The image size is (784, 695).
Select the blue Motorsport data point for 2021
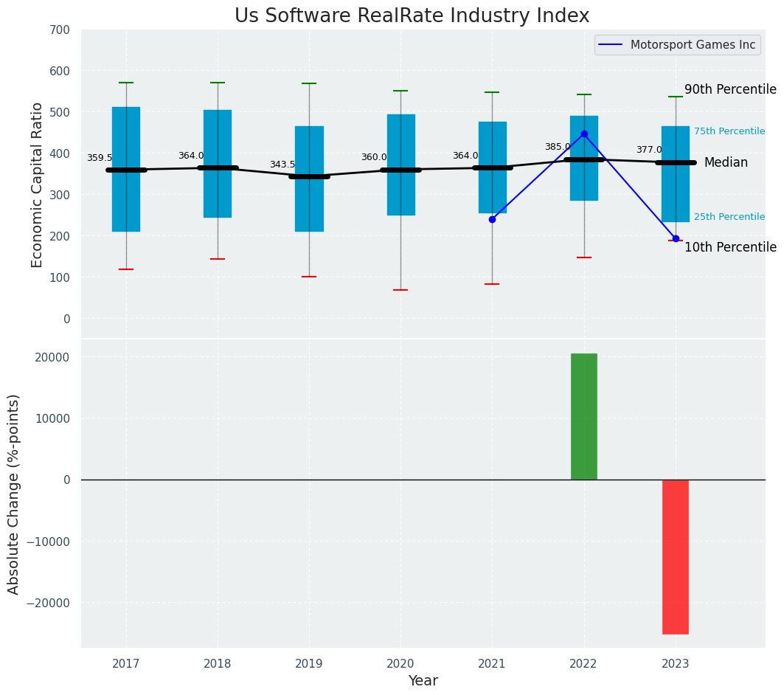click(x=492, y=219)
